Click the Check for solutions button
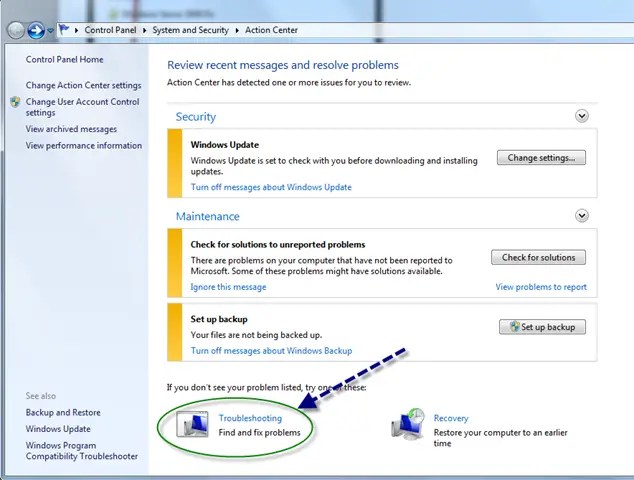Screen dimensions: 634x480 [x=538, y=258]
